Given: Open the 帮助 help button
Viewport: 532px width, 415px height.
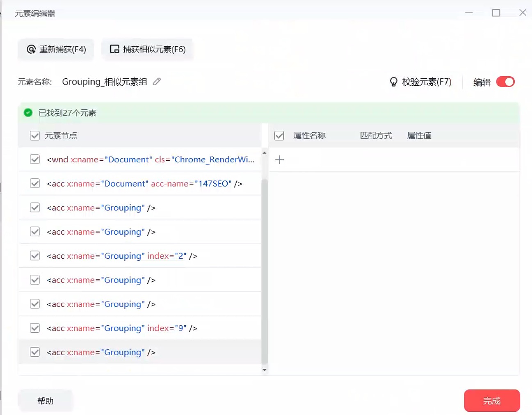Looking at the screenshot, I should [46, 401].
